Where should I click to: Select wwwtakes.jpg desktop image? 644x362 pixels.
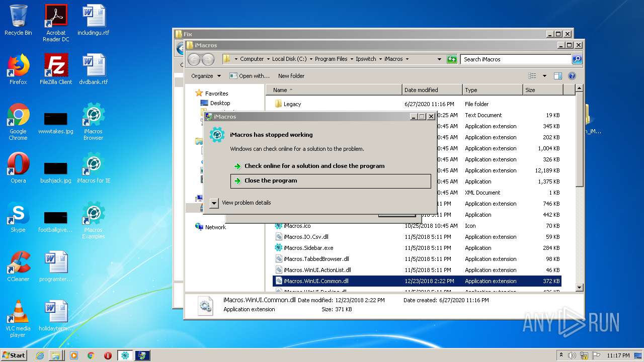tap(56, 123)
